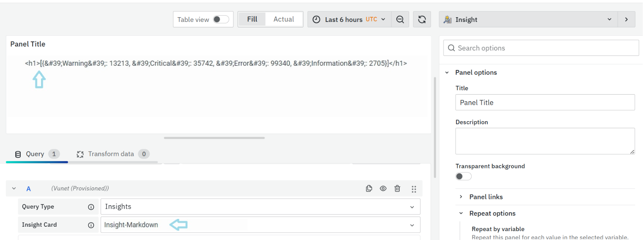Viewport: 644px width, 240px height.
Task: Click the refresh dashboard icon
Action: (x=422, y=20)
